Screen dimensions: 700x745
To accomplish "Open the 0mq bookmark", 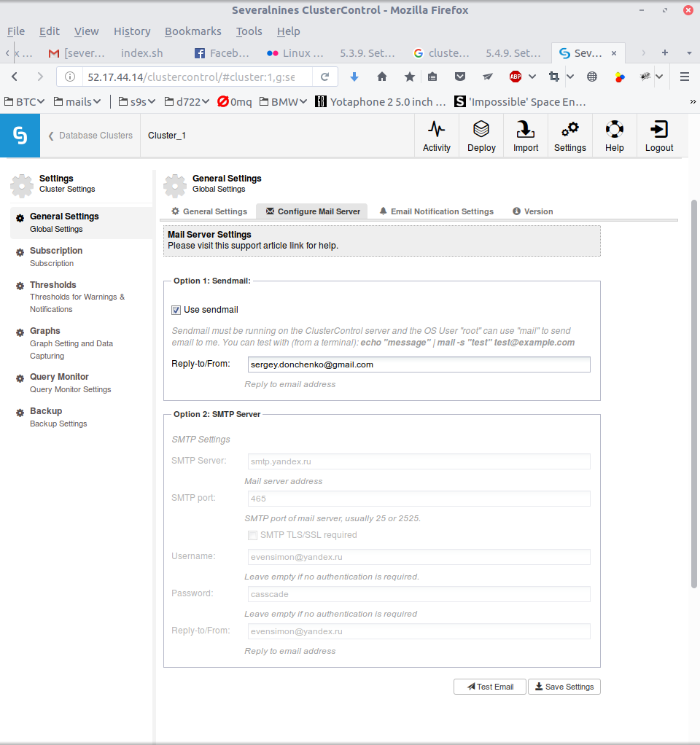I will point(235,101).
